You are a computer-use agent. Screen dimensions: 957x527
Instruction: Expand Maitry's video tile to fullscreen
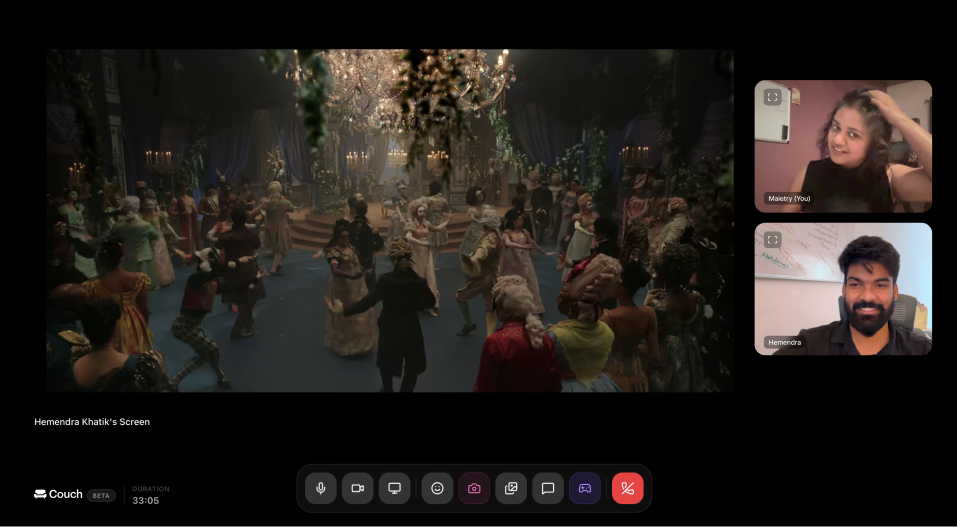tap(773, 97)
